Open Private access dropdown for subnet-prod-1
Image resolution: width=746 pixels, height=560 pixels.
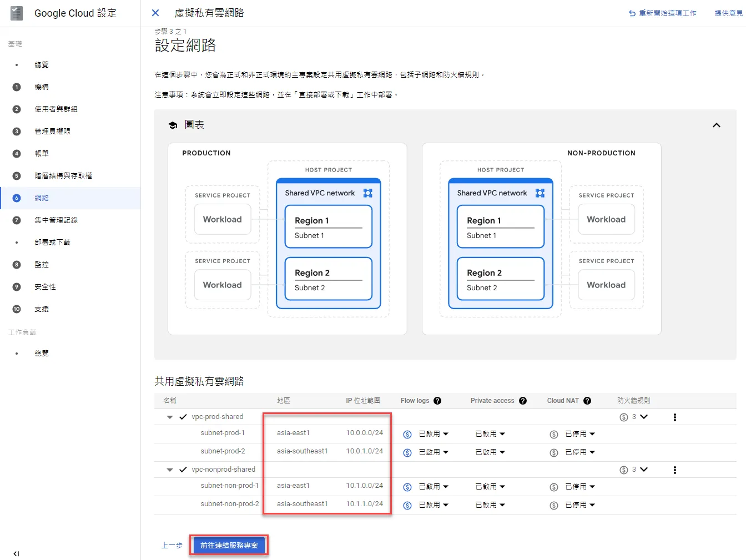490,434
